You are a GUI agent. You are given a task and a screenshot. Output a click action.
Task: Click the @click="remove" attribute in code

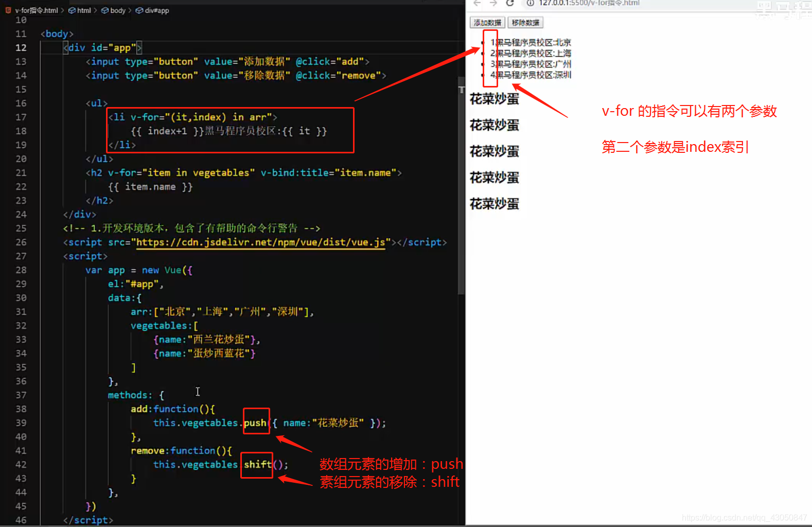(x=338, y=76)
